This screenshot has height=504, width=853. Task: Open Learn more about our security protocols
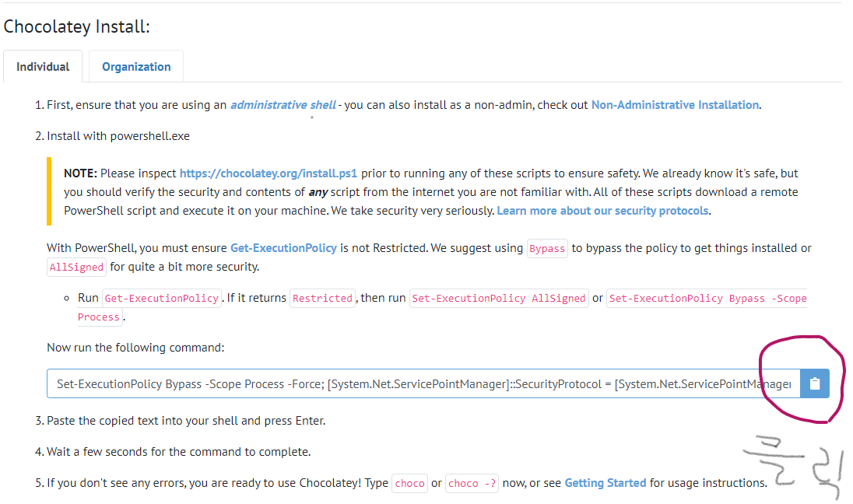click(602, 211)
